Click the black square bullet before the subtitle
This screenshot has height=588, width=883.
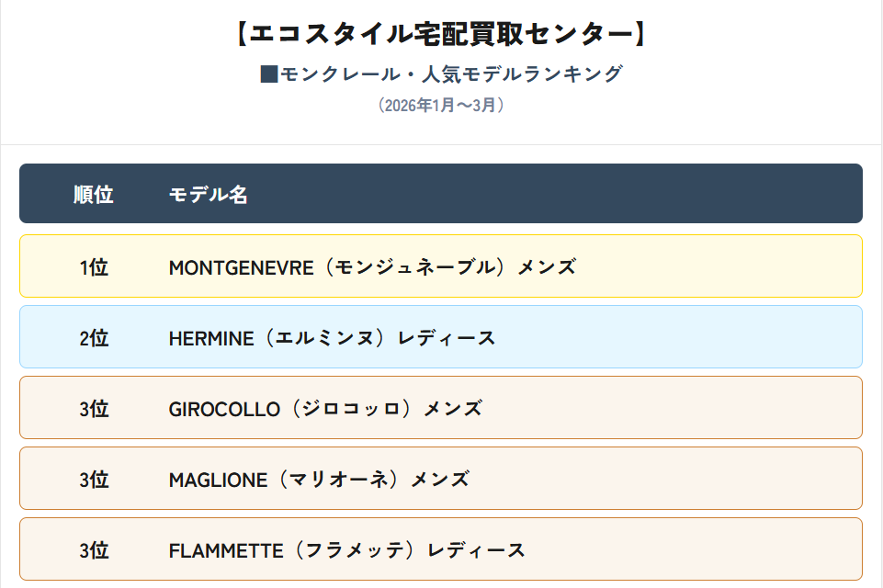coord(268,74)
